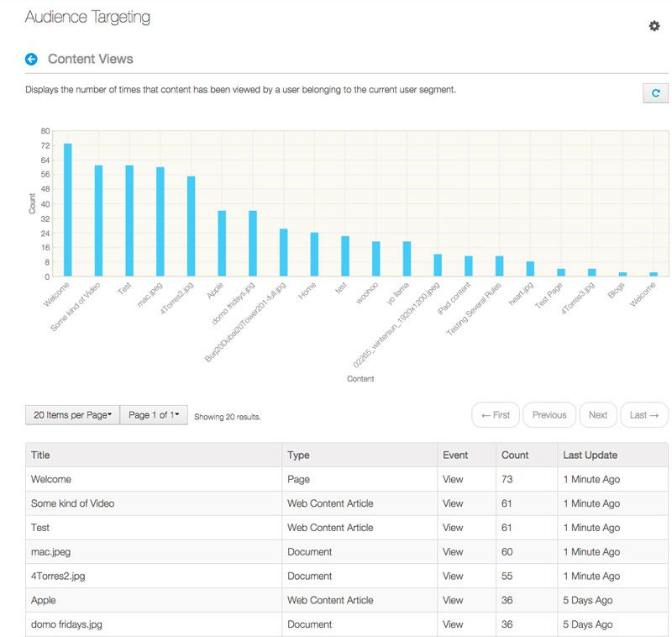This screenshot has width=672, height=637.
Task: Click the blue back arrow icon
Action: pyautogui.click(x=32, y=59)
